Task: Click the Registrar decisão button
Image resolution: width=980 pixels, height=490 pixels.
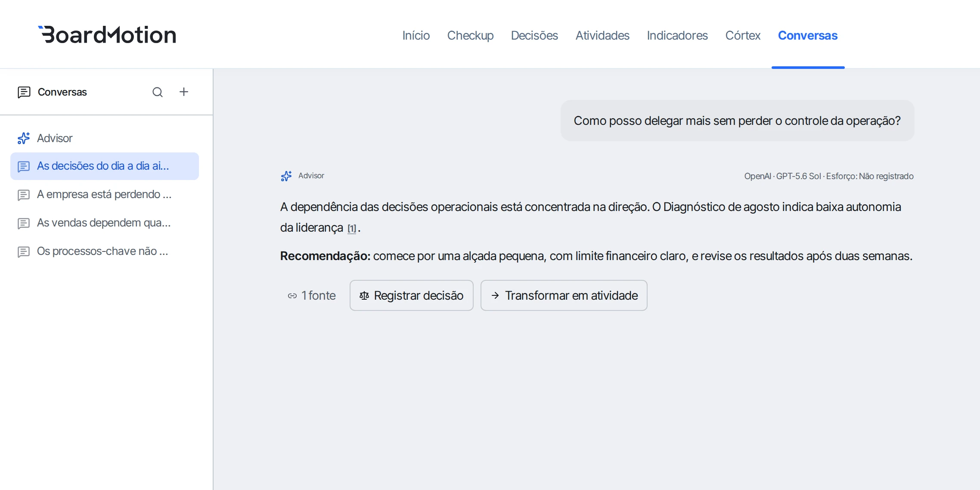Action: point(412,295)
